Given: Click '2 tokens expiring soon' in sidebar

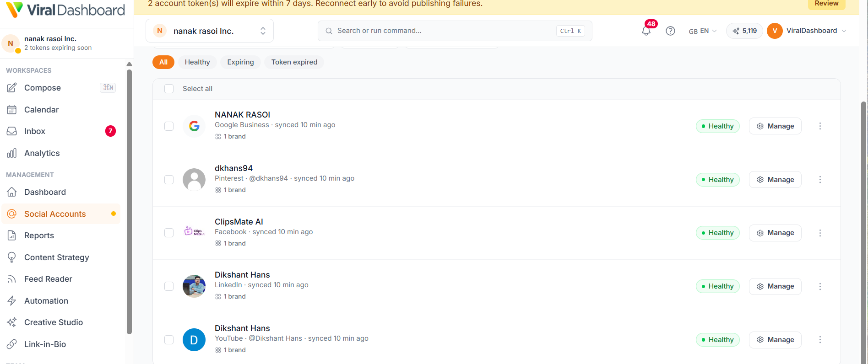Looking at the screenshot, I should 58,48.
